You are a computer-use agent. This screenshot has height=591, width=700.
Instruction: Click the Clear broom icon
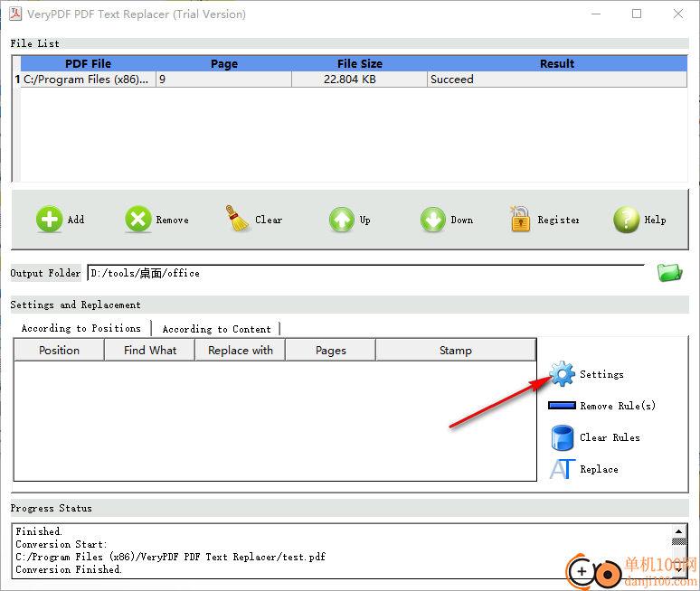point(237,219)
